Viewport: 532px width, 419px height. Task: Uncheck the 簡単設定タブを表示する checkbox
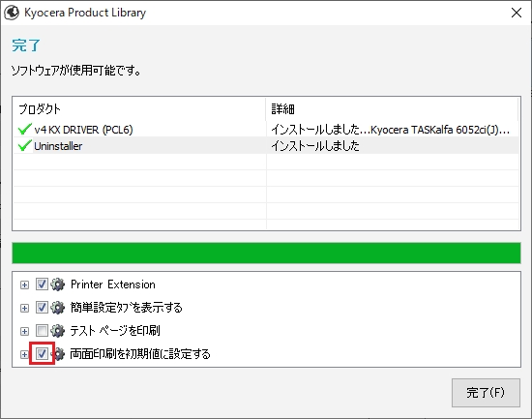[x=42, y=308]
